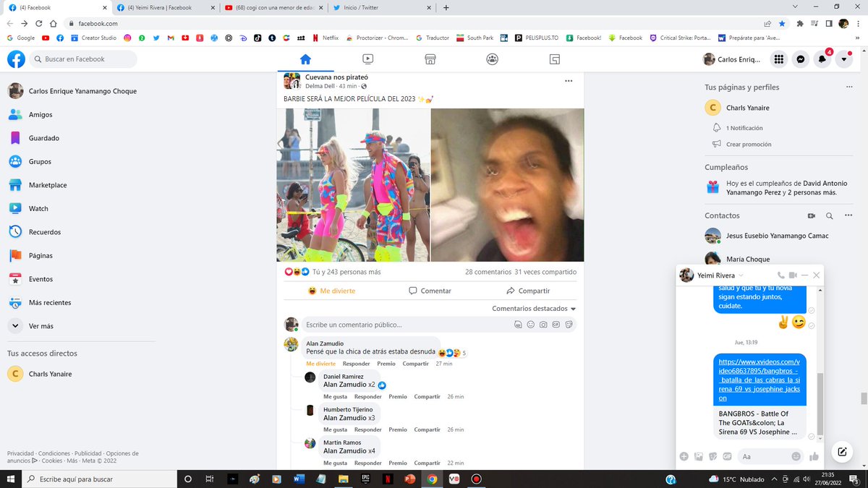Open the Facebook home tab icon

pos(305,59)
